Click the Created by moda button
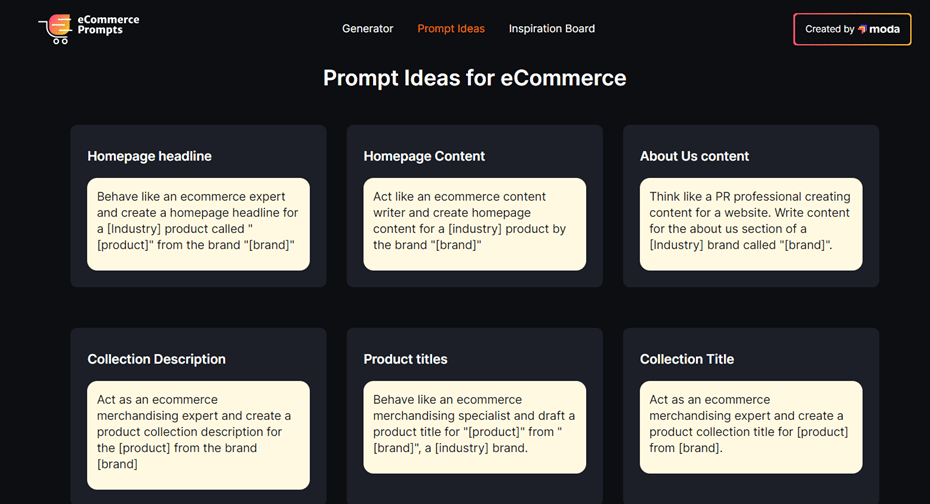The height and width of the screenshot is (504, 930). click(x=852, y=29)
